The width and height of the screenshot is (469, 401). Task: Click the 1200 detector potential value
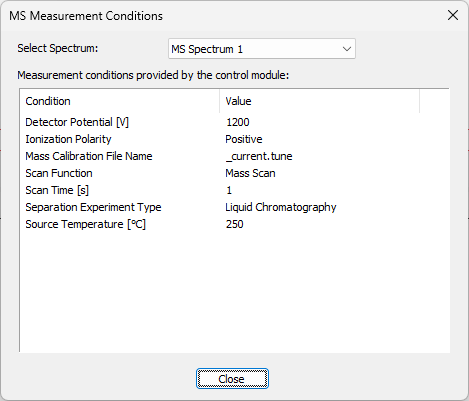pos(238,122)
